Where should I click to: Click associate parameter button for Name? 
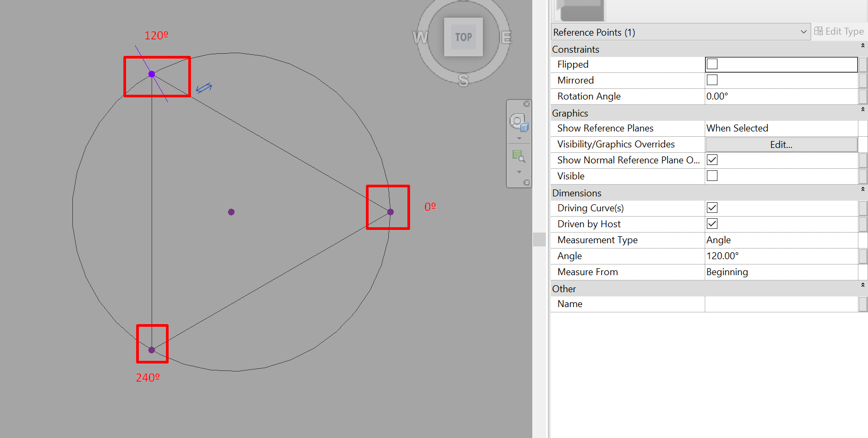(x=863, y=304)
